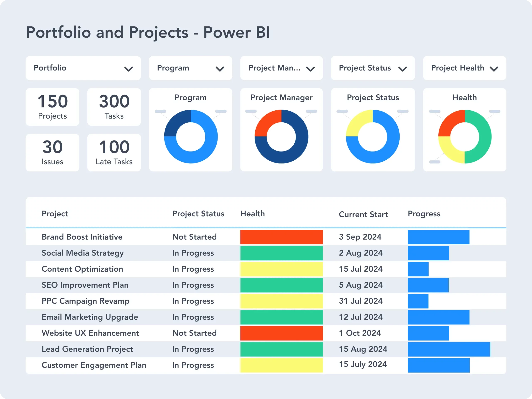Click red health swatch for Website UX Enhancement

[x=281, y=333]
